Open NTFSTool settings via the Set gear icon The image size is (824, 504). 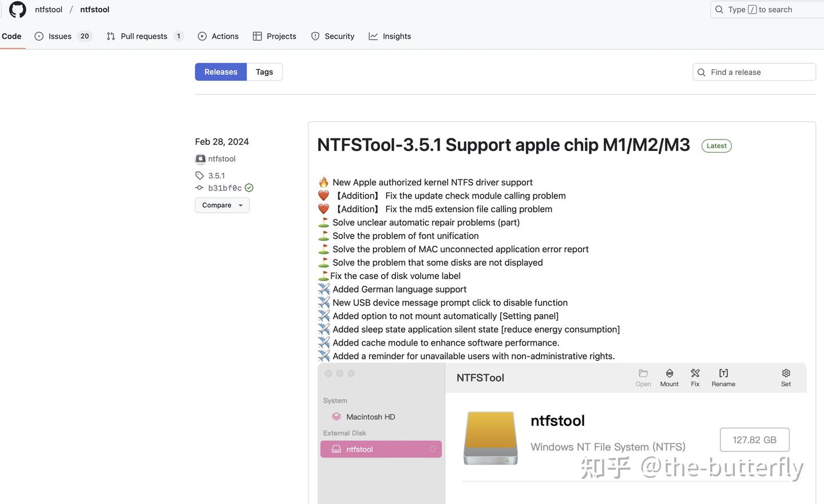click(x=786, y=378)
